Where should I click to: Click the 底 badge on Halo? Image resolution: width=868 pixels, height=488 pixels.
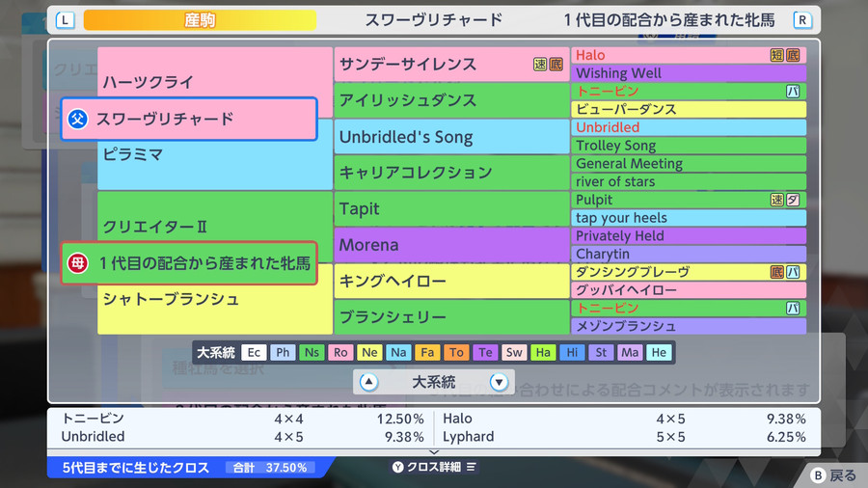tap(793, 55)
